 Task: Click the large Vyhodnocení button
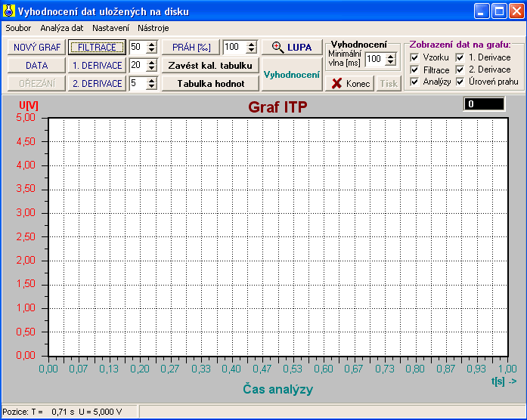coord(292,75)
